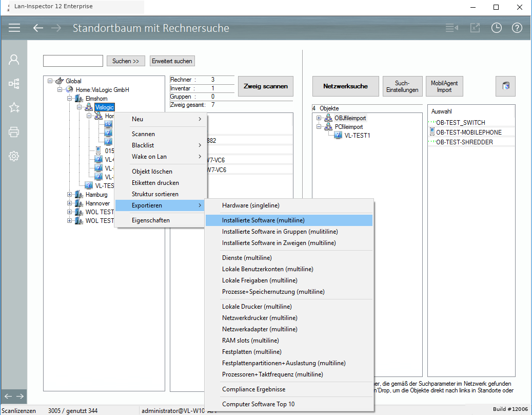Select Etiketten drucken menu entry
The height and width of the screenshot is (415, 532).
pos(160,183)
